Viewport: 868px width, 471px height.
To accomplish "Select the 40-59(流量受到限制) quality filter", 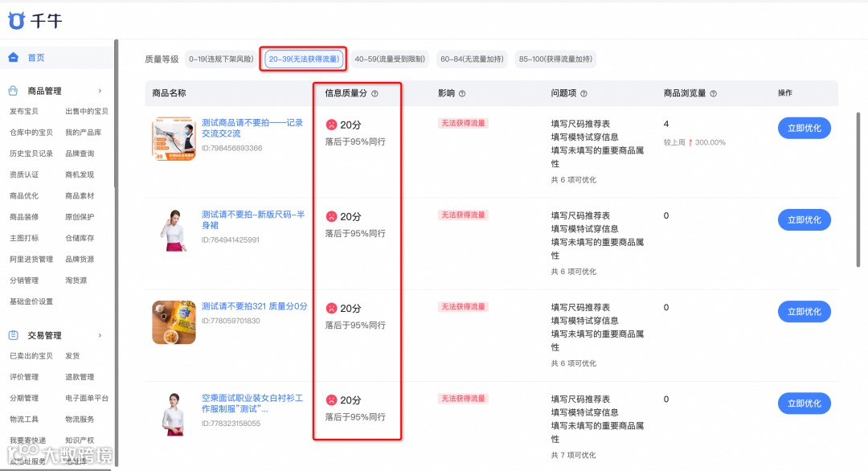I will pos(390,59).
